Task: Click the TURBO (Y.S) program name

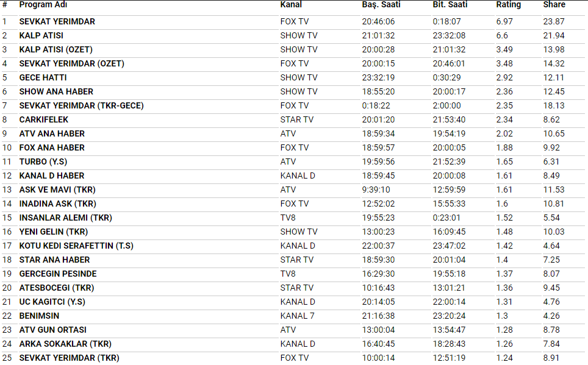Action: [43, 161]
